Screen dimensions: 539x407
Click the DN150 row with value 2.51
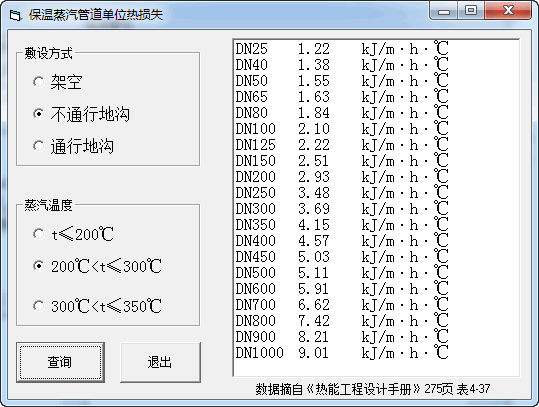342,161
